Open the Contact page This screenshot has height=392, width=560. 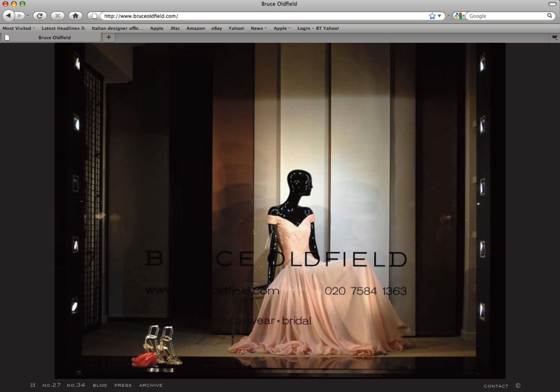[496, 386]
